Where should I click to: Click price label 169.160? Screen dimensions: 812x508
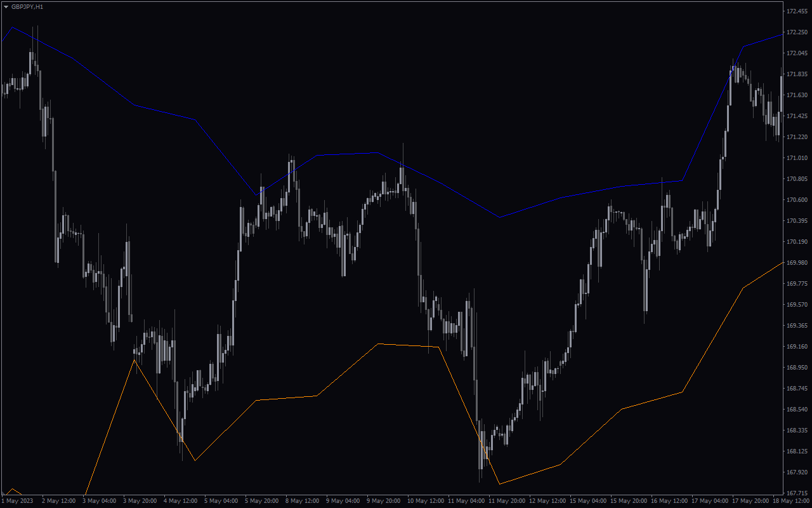pyautogui.click(x=797, y=347)
